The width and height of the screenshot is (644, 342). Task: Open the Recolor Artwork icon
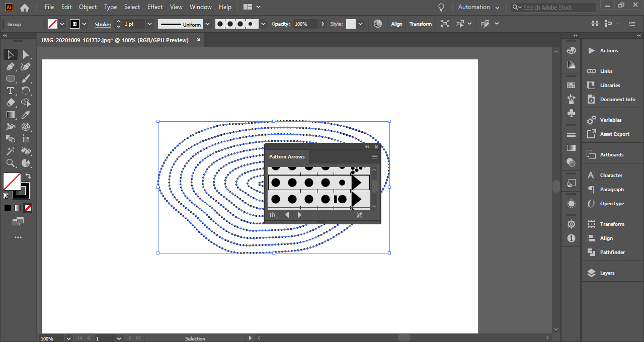378,24
